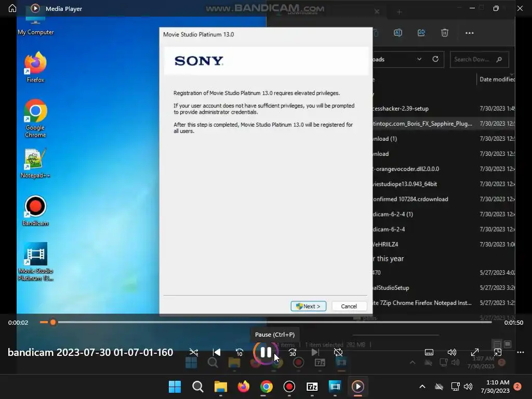532x399 pixels.
Task: Open Firefox from taskbar
Action: 243,387
